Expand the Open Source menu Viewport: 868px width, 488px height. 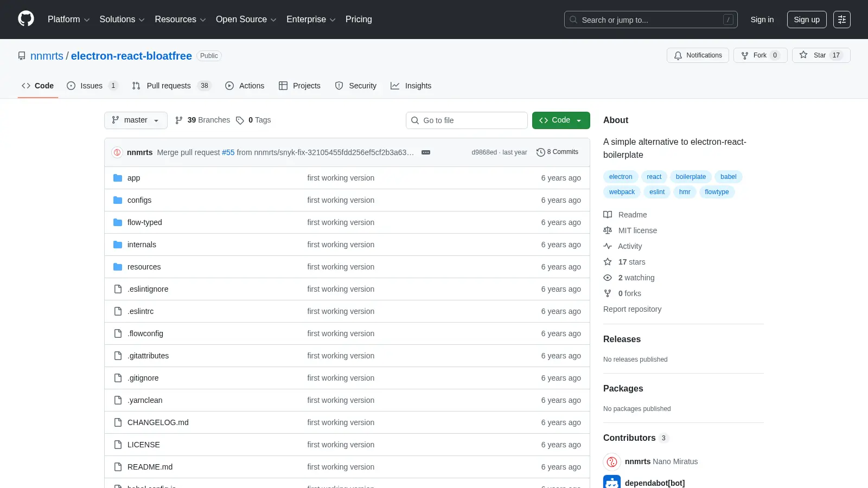point(246,20)
